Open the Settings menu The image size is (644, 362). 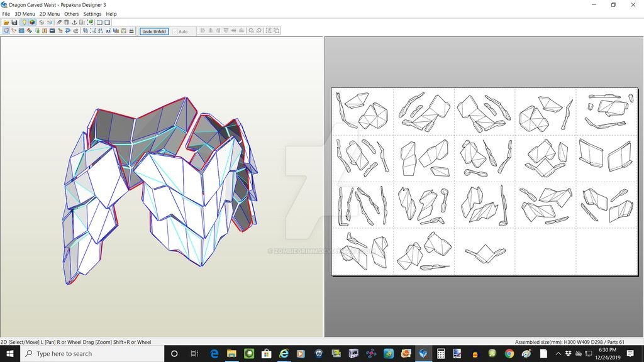(x=92, y=14)
